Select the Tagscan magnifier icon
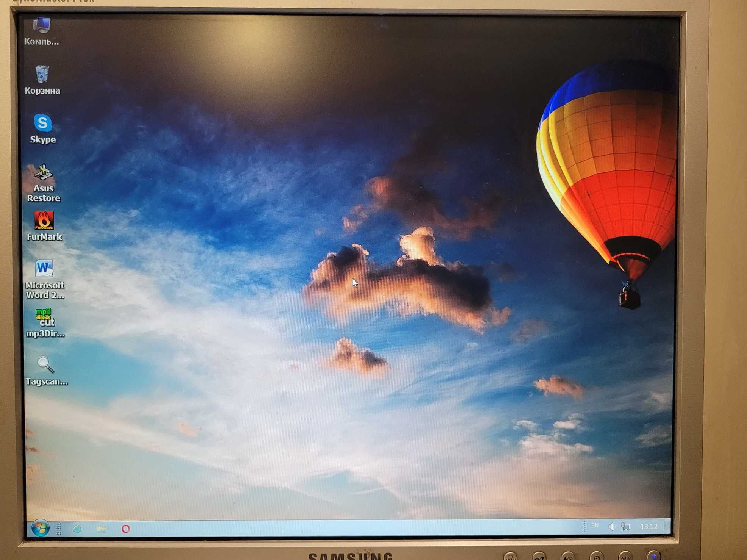 [46, 365]
